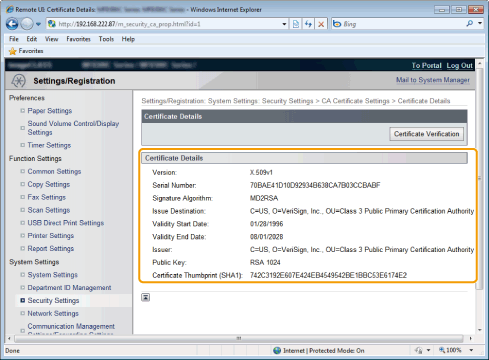Click the Internet Explorer title bar icon
The image size is (489, 360).
click(x=10, y=9)
